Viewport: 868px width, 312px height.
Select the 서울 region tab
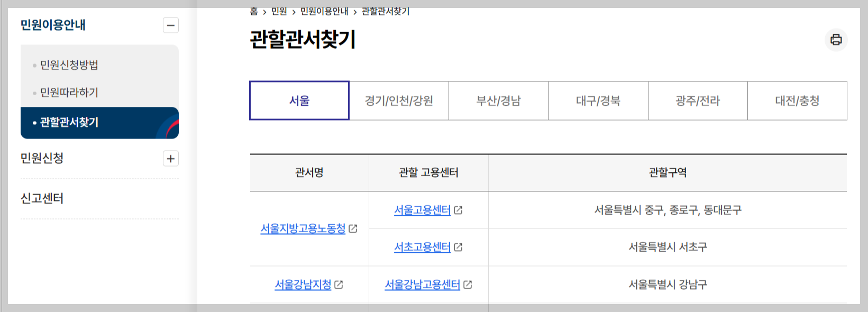click(299, 100)
